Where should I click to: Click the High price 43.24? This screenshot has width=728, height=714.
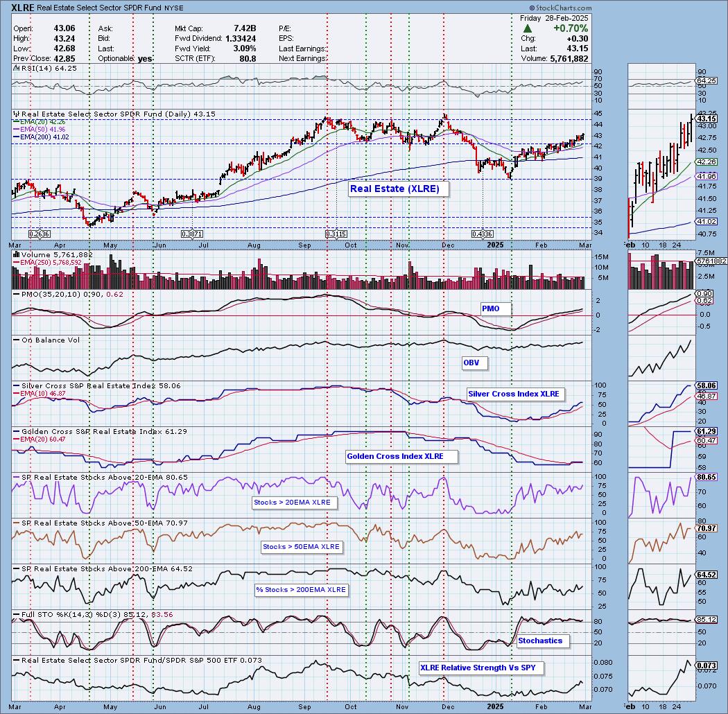(64, 39)
